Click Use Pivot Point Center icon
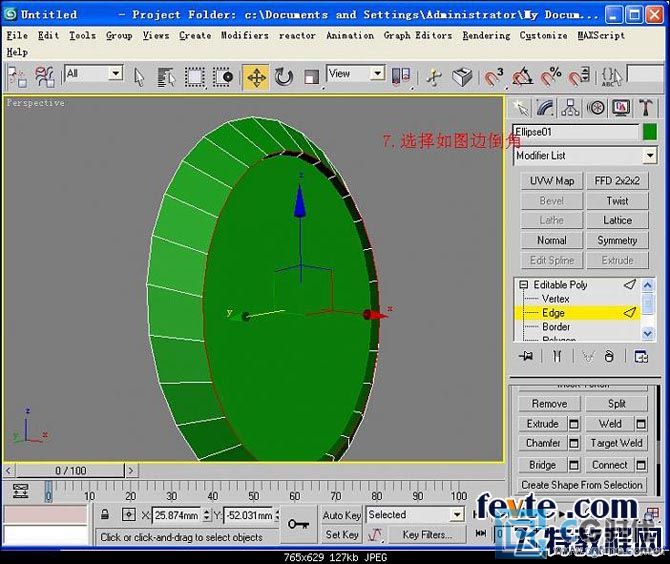Screen dimensions: 670x564 [x=401, y=77]
